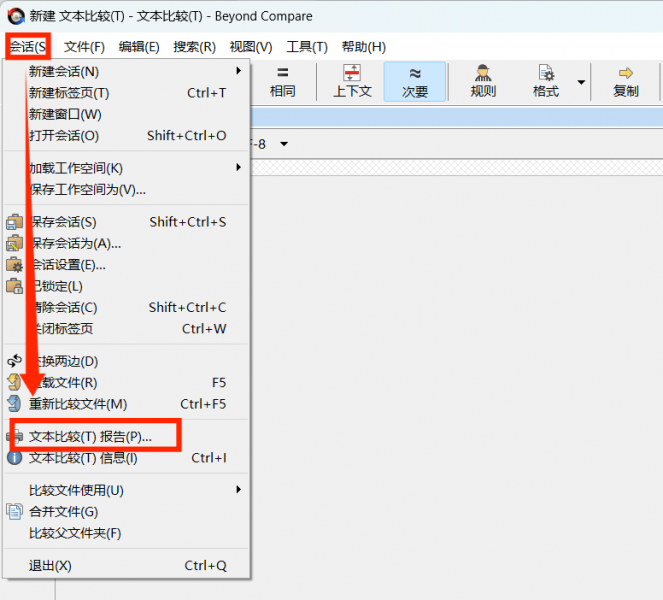Screen dimensions: 663x600
Task: Click the Ctrl+T shortcut text
Action: 206,93
